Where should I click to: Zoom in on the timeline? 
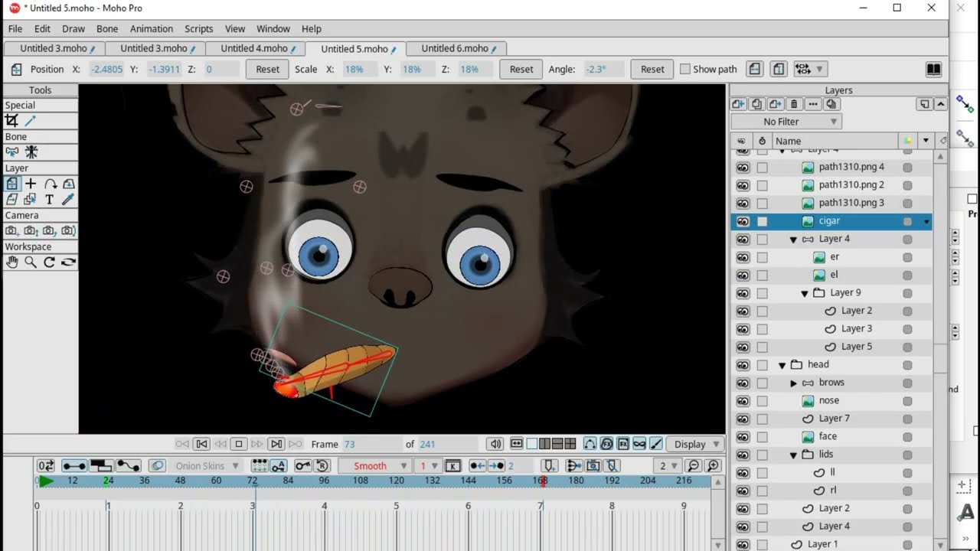714,465
